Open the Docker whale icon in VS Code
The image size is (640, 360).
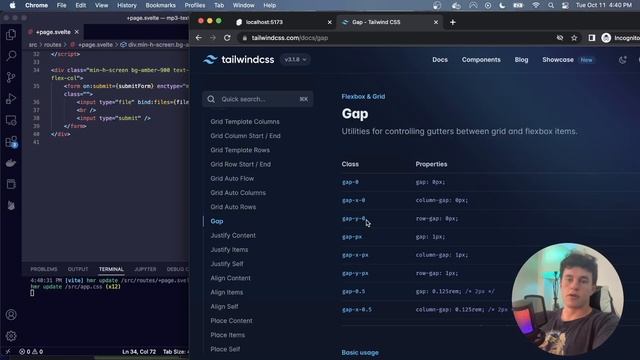(x=11, y=163)
